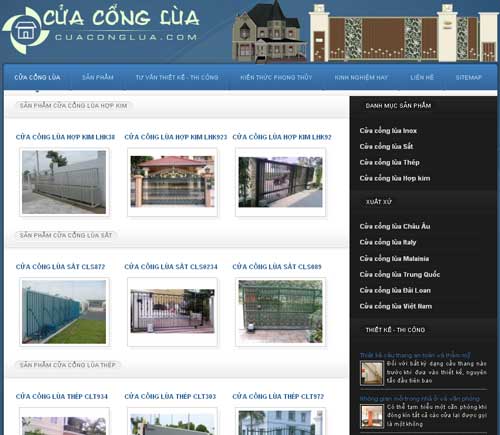View the CLS872 iron gate thumbnail
500x435 pixels.
tap(64, 312)
